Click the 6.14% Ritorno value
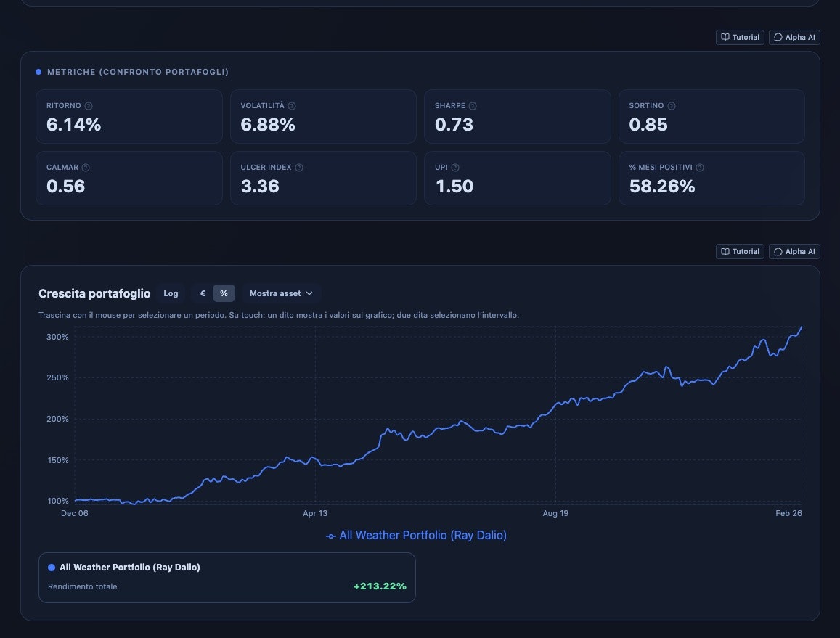 74,125
